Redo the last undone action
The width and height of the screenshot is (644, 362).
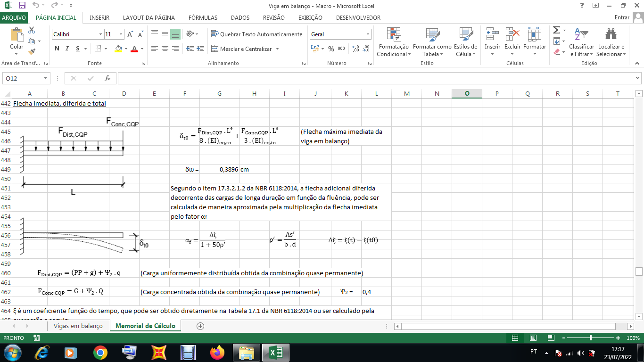coord(54,5)
